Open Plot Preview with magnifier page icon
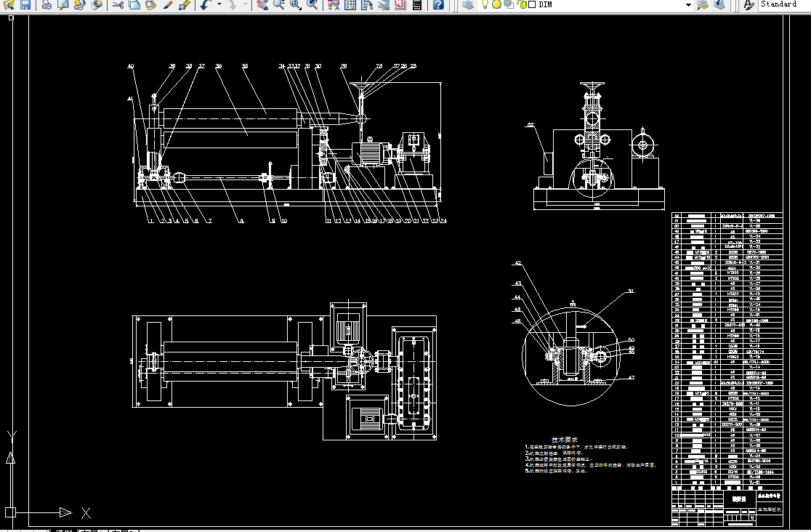This screenshot has width=811, height=532. (63, 4)
